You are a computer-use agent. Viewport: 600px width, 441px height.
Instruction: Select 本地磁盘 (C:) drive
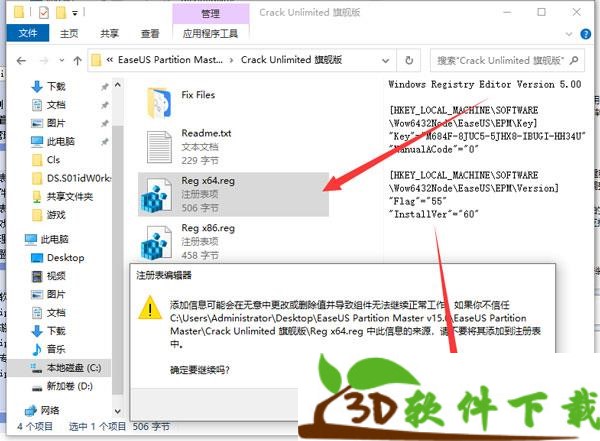pos(73,368)
